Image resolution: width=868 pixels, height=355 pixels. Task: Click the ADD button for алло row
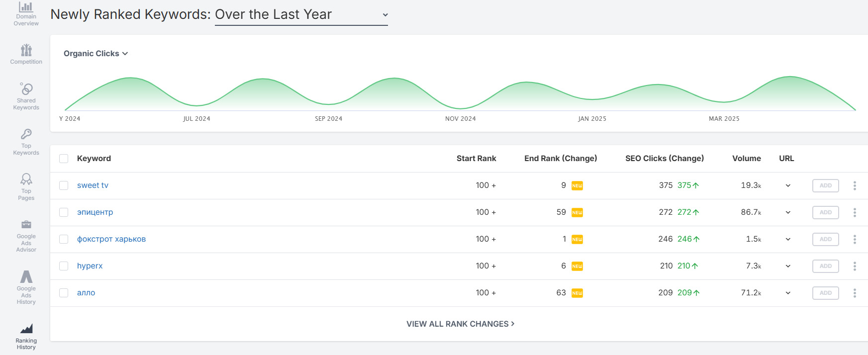[x=825, y=293]
